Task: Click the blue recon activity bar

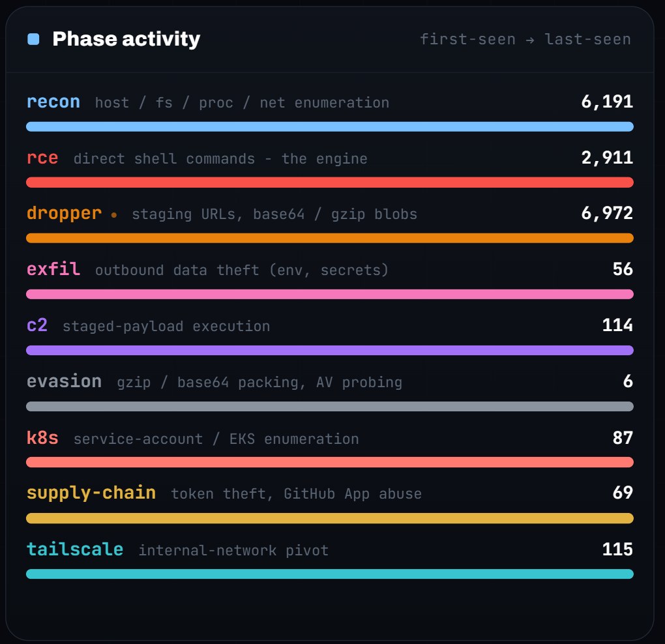Action: 330,126
